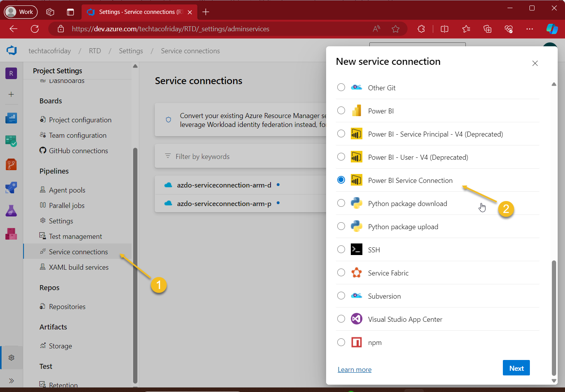
Task: Open the Overview icon in the left rail
Action: point(11,118)
